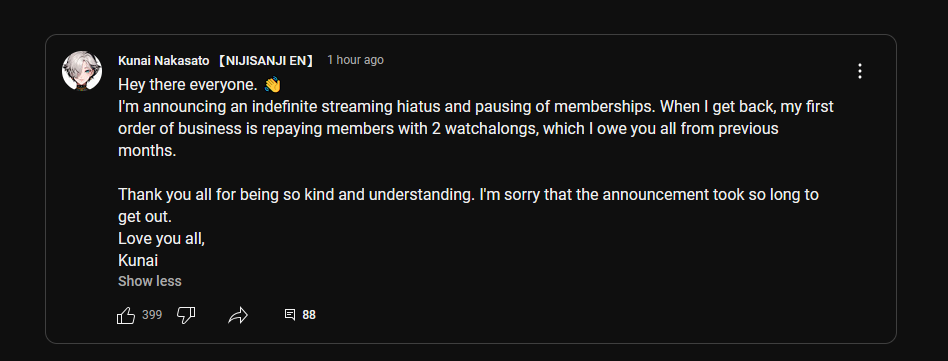Click the waving hand emoji
The height and width of the screenshot is (361, 948).
(273, 84)
